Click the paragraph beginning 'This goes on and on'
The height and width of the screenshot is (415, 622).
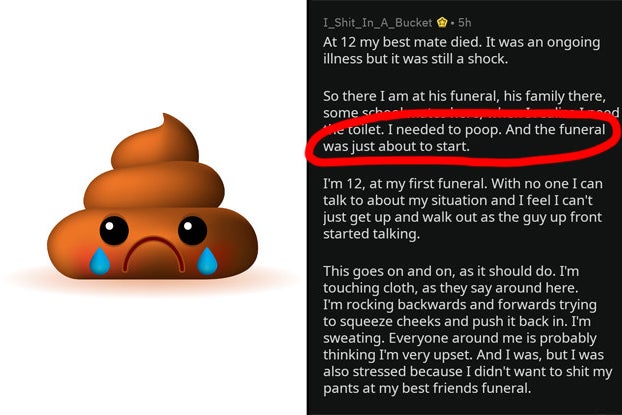pos(467,329)
